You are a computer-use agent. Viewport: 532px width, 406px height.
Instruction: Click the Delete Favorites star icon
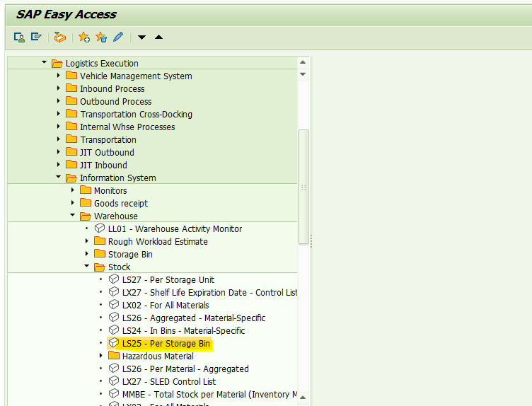click(101, 37)
